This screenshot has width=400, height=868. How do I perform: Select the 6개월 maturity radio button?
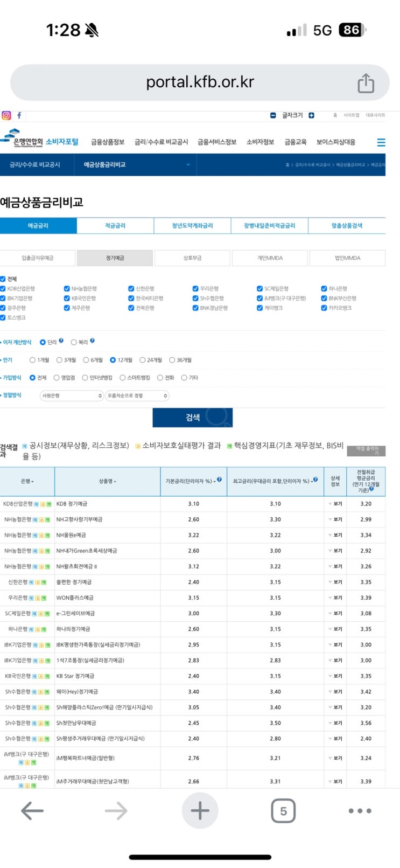86,360
